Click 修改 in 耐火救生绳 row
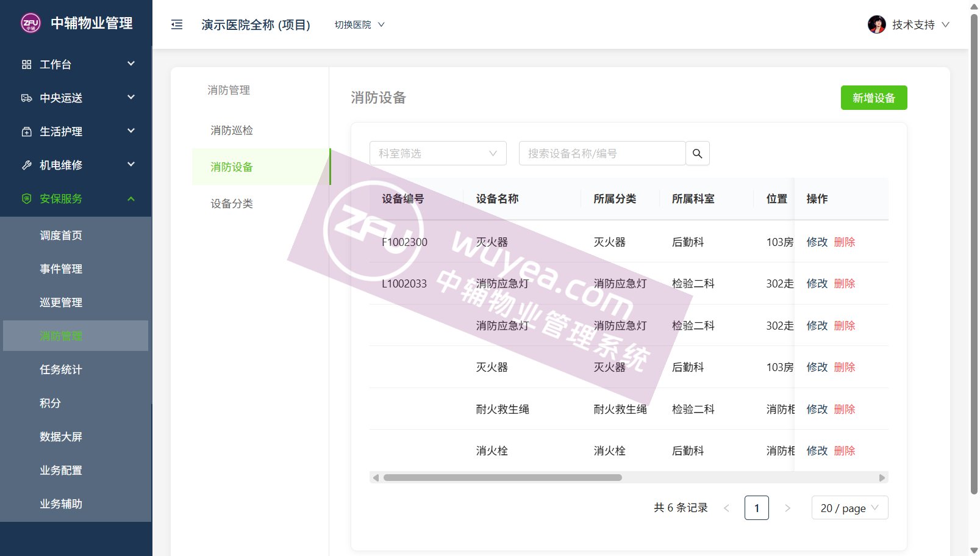980x556 pixels. pos(817,409)
